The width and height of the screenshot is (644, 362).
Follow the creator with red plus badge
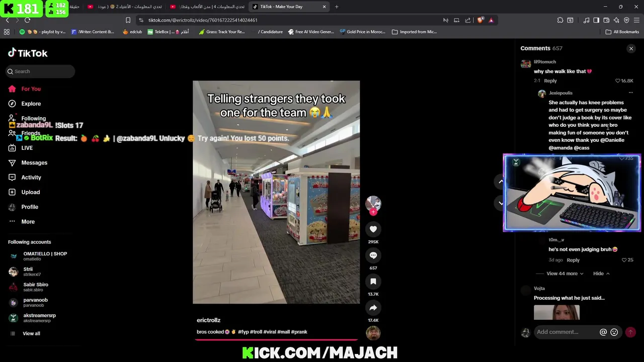(x=373, y=212)
